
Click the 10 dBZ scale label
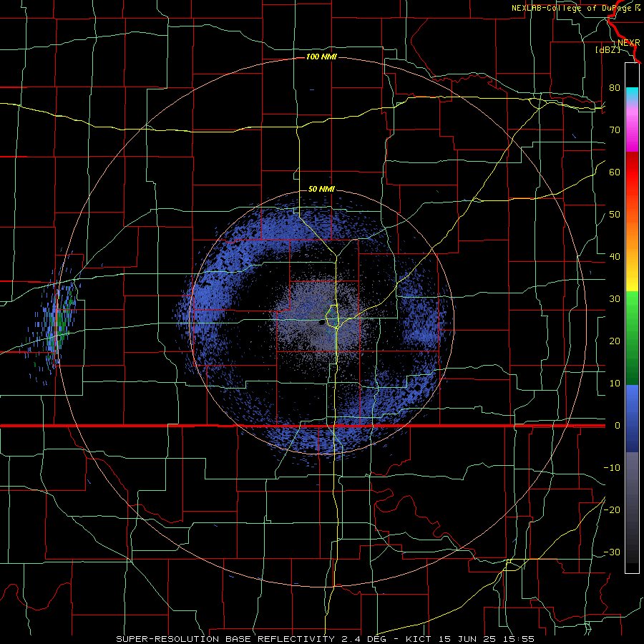[615, 384]
